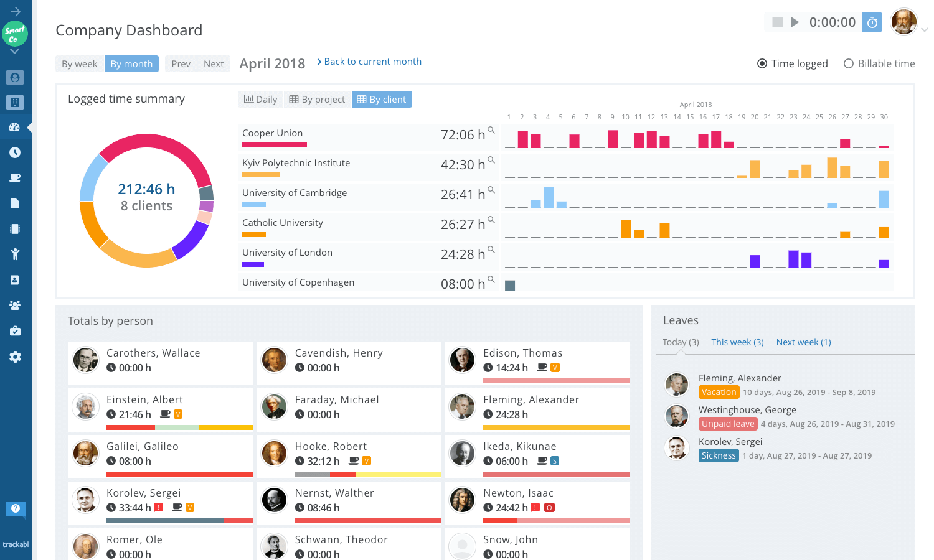Viewport: 934px width, 560px height.
Task: Open the settings gear in sidebar
Action: pyautogui.click(x=15, y=357)
